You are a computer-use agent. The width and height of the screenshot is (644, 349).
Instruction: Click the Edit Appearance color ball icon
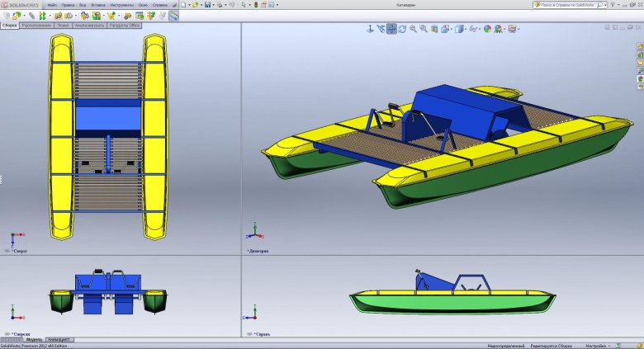[487, 29]
